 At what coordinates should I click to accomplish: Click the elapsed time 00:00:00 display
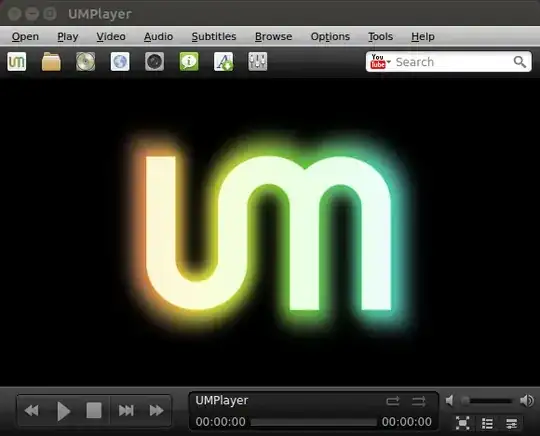[220, 422]
